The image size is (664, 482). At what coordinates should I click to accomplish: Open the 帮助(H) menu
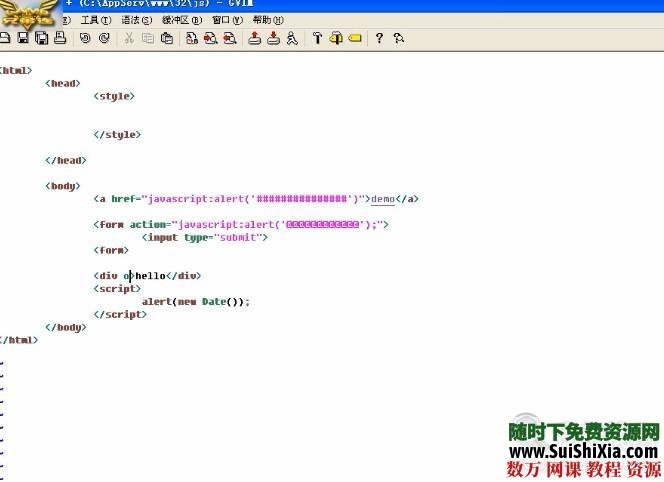(268, 20)
